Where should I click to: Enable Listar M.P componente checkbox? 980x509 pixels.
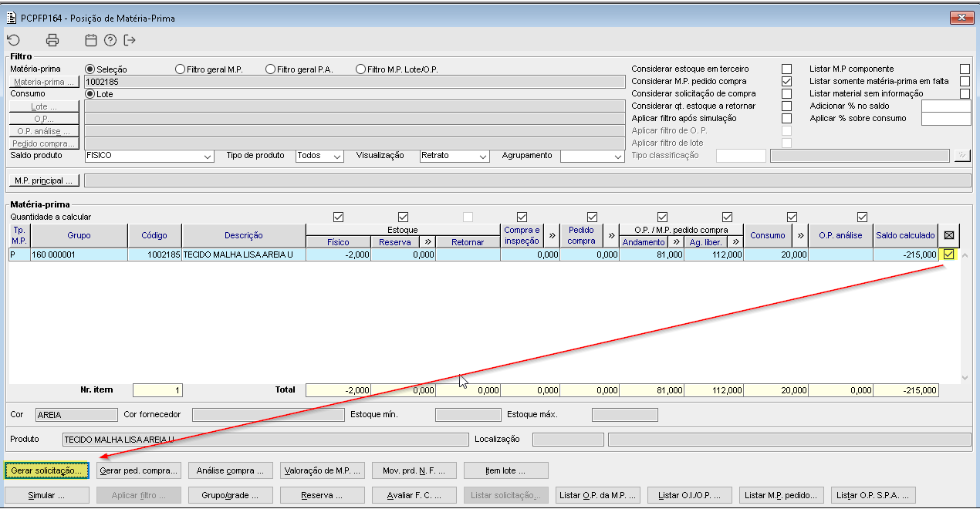[965, 69]
